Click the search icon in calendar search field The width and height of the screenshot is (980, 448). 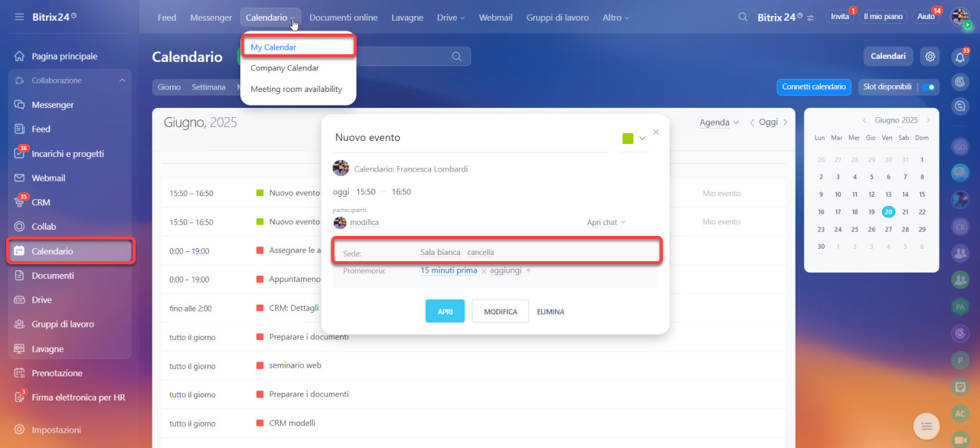coord(456,57)
